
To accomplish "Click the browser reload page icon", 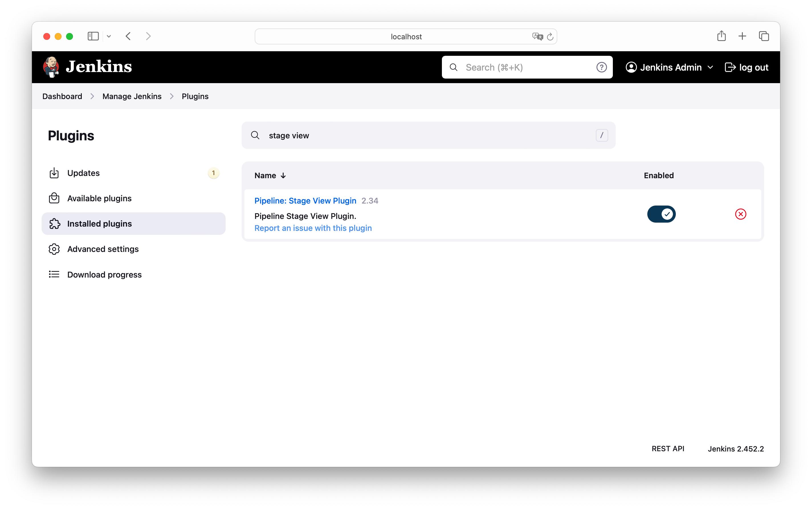I will (550, 37).
